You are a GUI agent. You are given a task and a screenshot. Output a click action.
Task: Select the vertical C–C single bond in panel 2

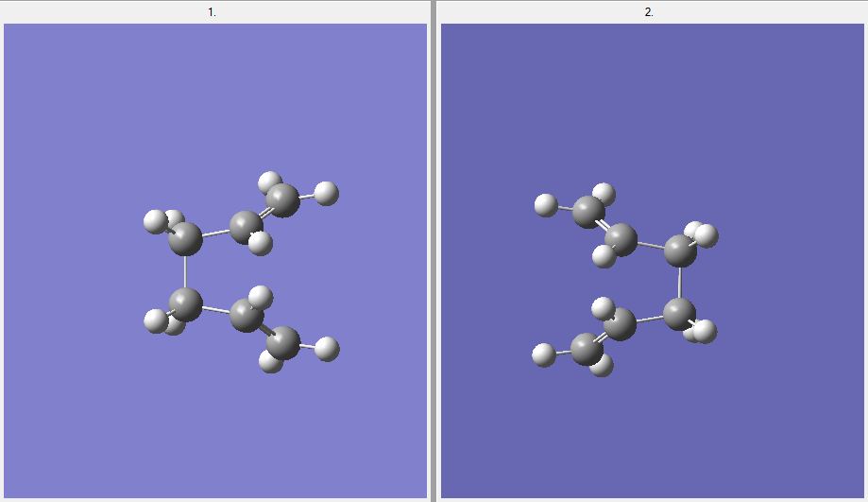pos(680,282)
